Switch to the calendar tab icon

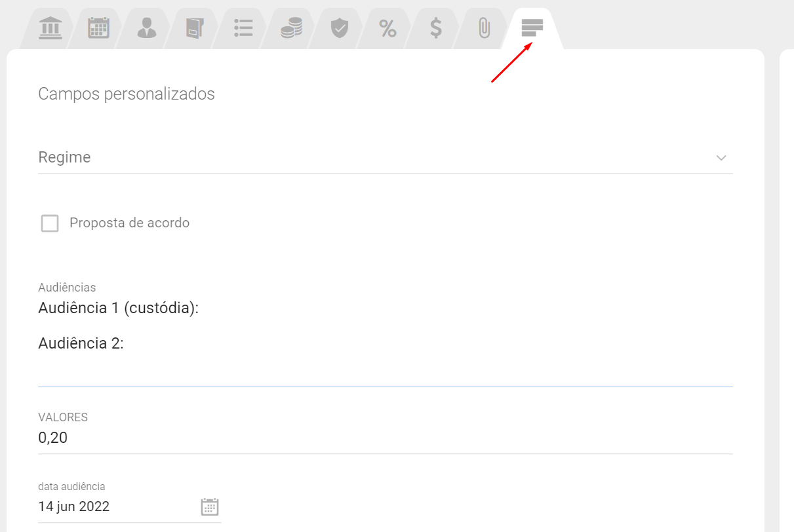click(98, 28)
